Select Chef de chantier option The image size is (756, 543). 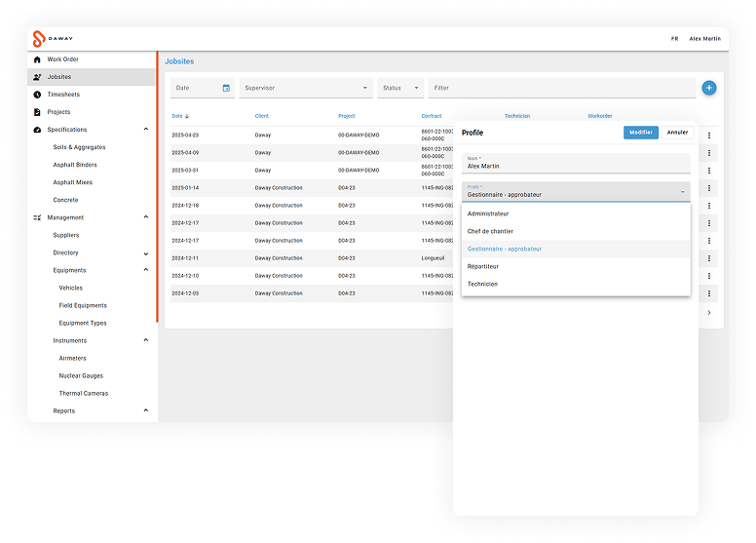coord(490,231)
